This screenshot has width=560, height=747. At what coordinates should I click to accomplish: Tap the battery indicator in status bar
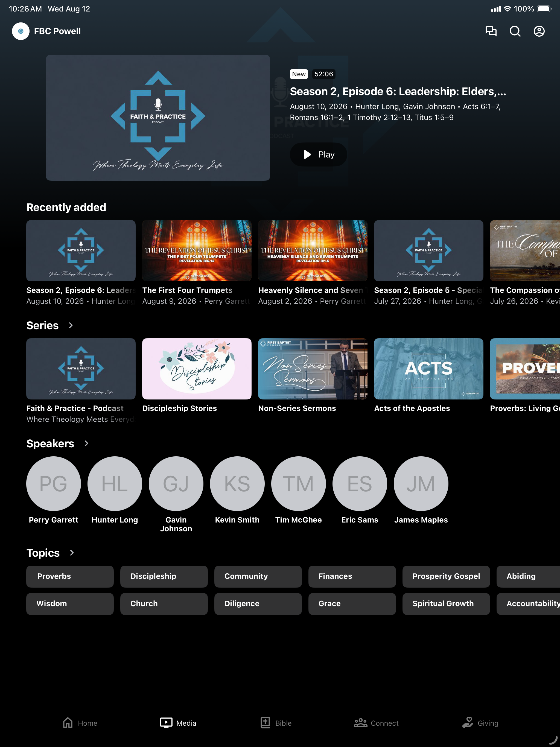(544, 9)
